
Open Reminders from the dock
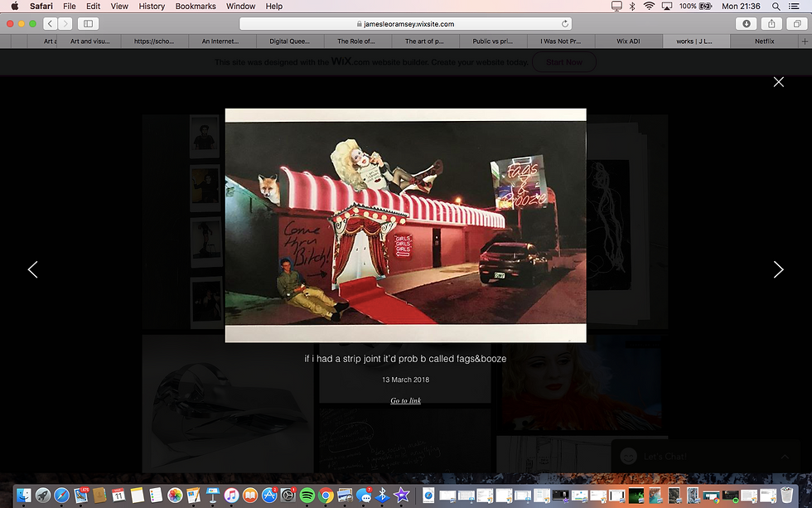(x=156, y=496)
